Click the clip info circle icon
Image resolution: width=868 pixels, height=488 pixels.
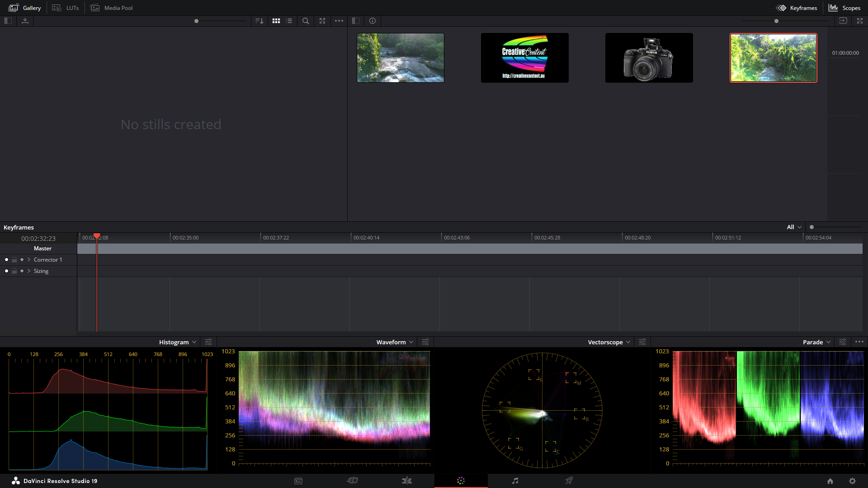tap(373, 21)
